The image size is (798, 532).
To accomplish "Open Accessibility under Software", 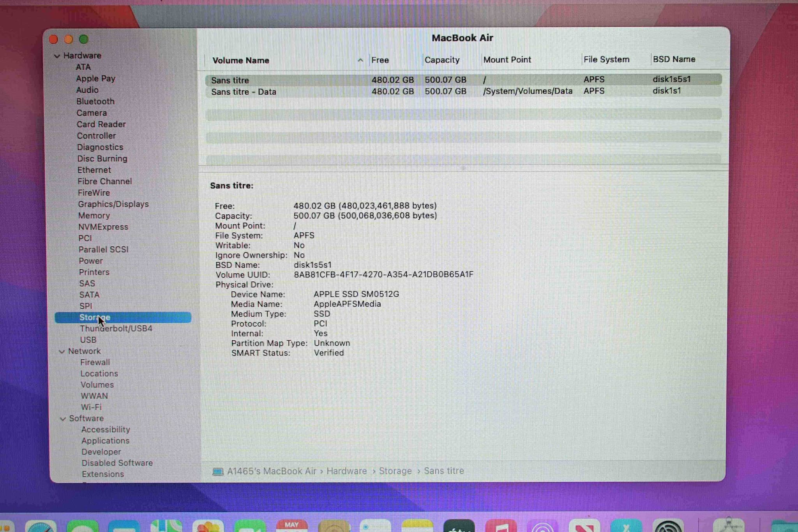I will pyautogui.click(x=106, y=429).
